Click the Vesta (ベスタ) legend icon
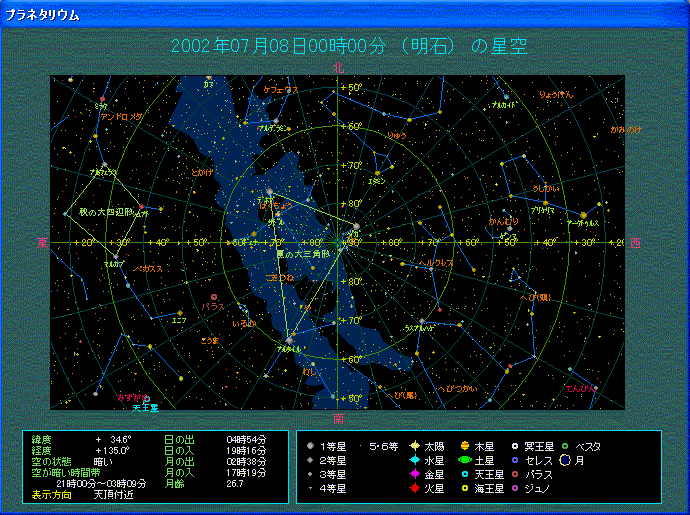 564,446
